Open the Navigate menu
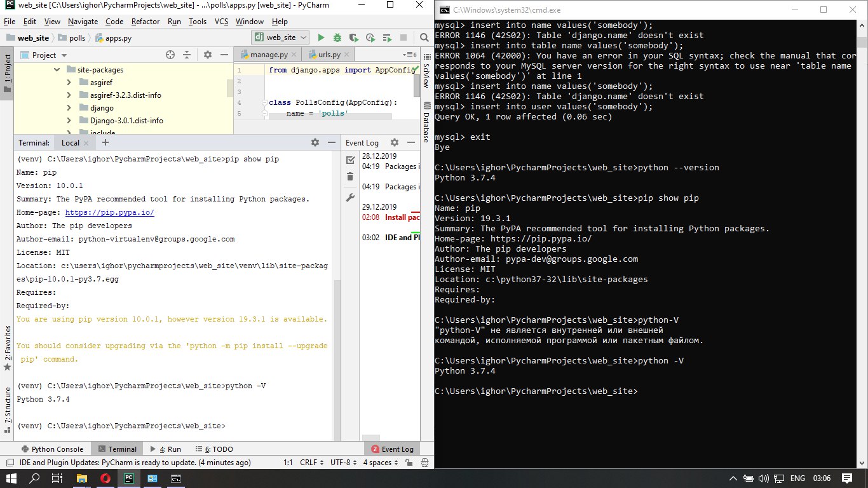Image resolution: width=868 pixels, height=488 pixels. point(83,22)
